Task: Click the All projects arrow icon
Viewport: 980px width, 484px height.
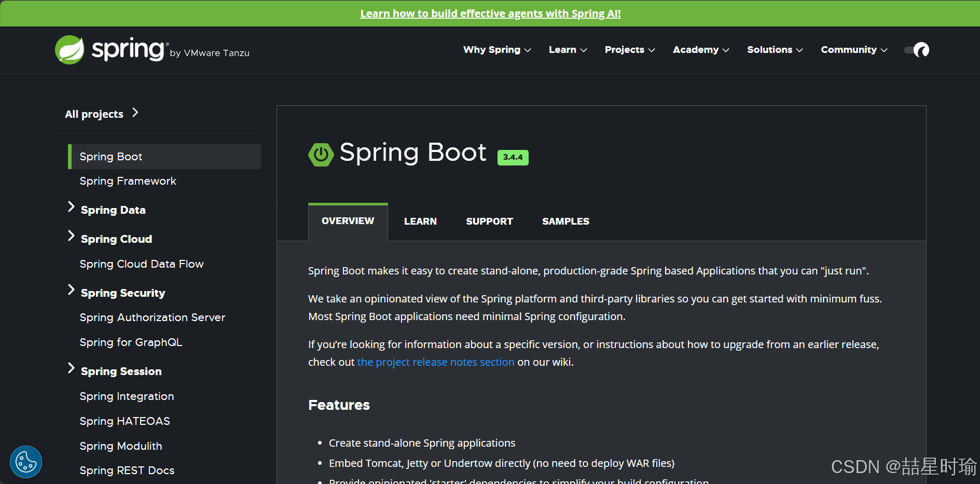Action: 135,113
